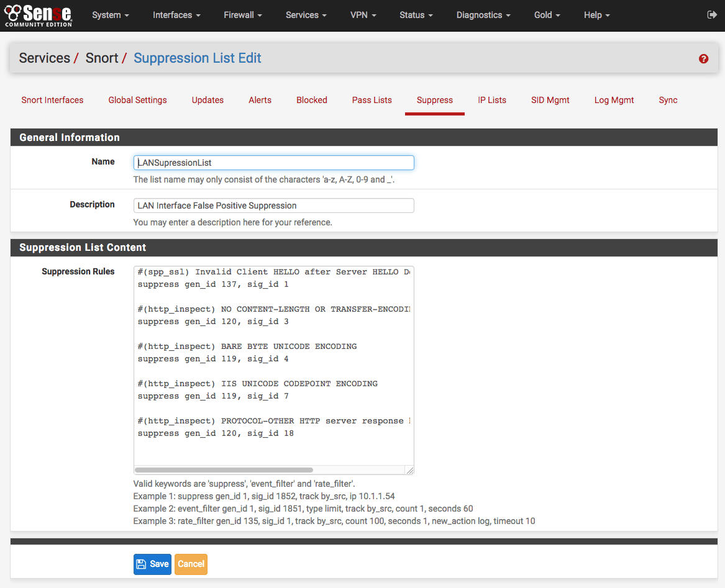
Task: Click the Snort breadcrumb link
Action: tap(102, 58)
